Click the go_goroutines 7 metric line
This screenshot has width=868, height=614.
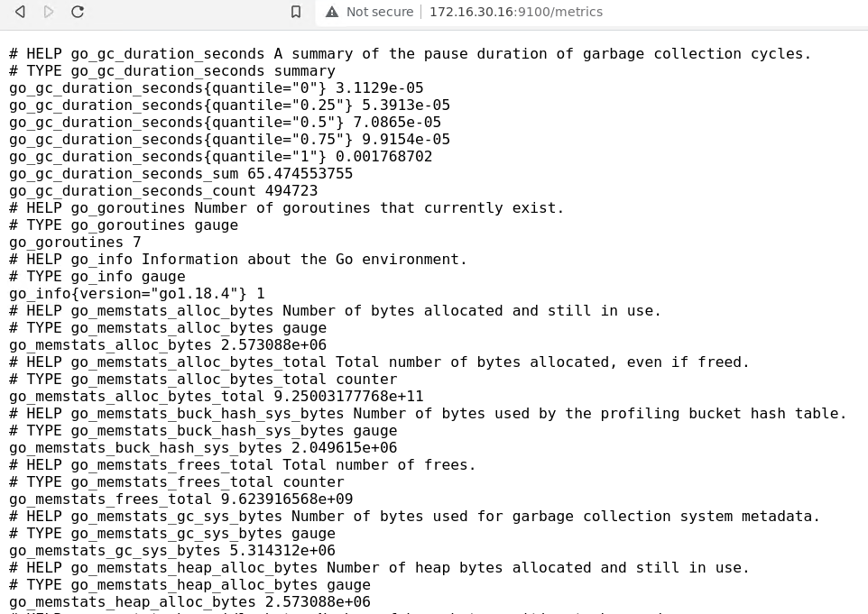(x=75, y=243)
